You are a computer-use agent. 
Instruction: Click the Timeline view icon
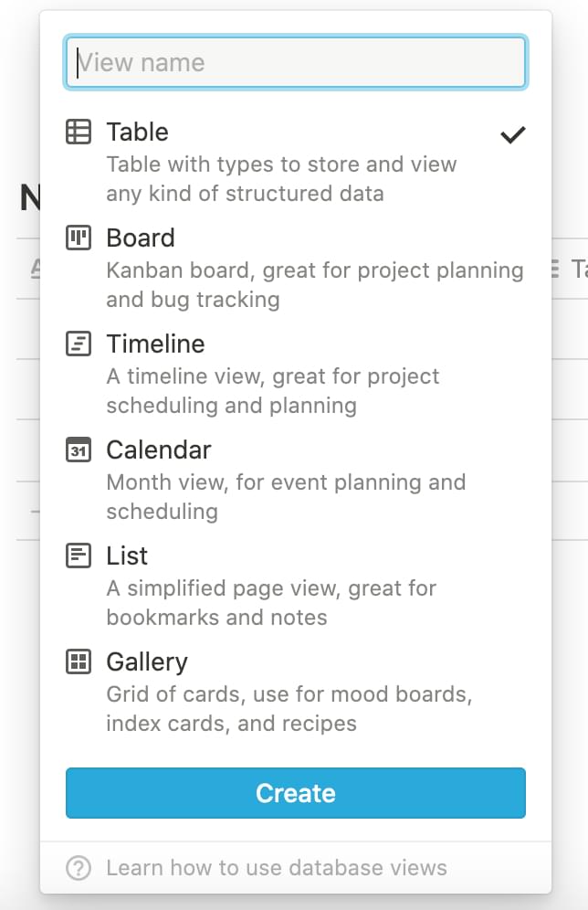coord(79,344)
